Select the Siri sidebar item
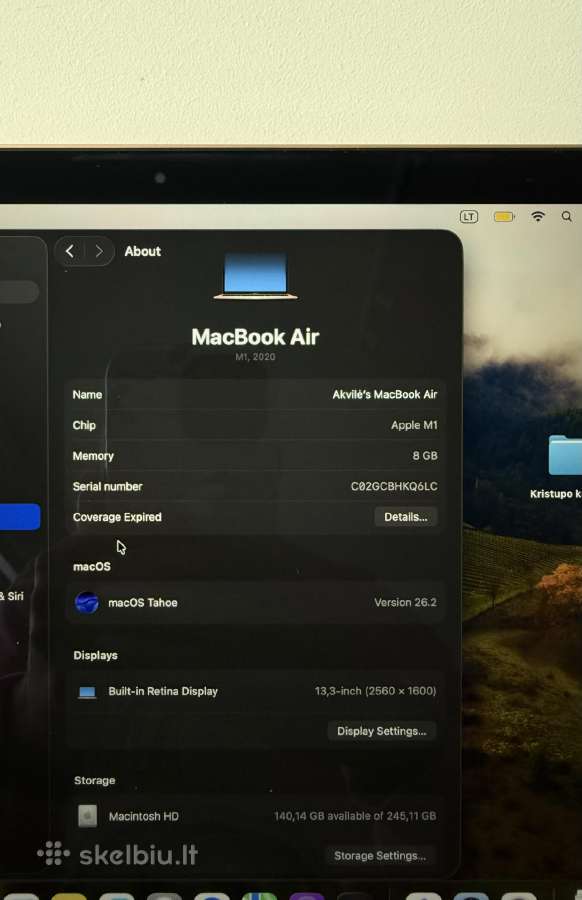The height and width of the screenshot is (900, 582). 11,596
